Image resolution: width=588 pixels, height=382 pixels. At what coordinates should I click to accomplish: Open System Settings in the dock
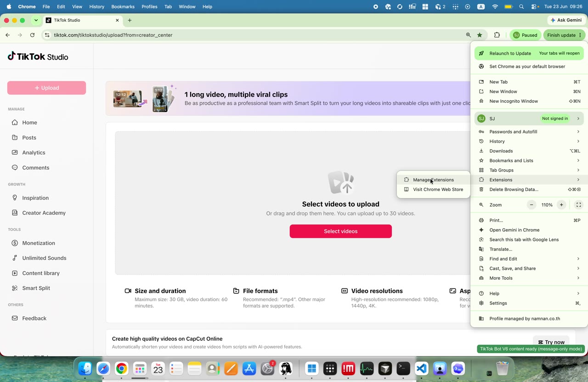click(267, 368)
